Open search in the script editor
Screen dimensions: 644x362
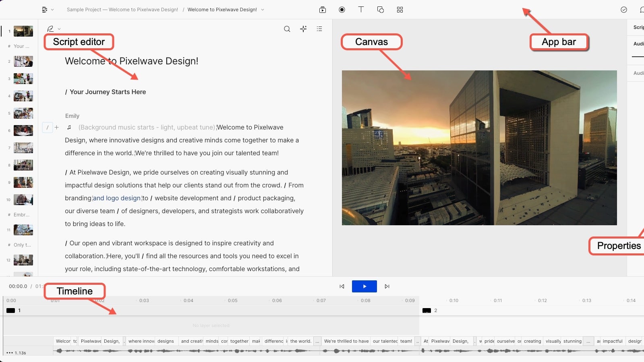tap(287, 29)
